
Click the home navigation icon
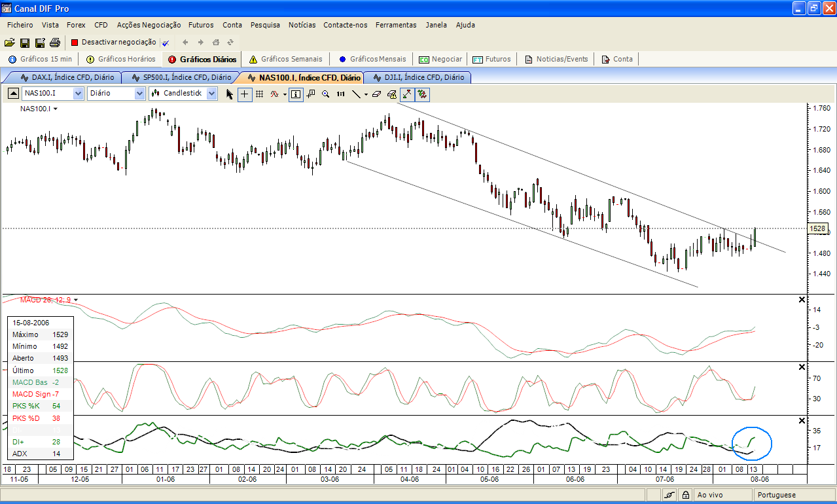click(215, 43)
